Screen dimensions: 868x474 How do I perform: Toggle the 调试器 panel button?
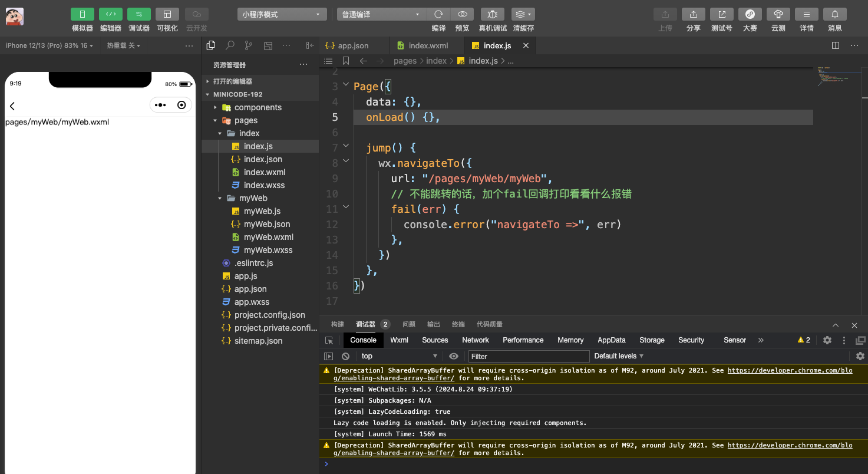click(139, 14)
